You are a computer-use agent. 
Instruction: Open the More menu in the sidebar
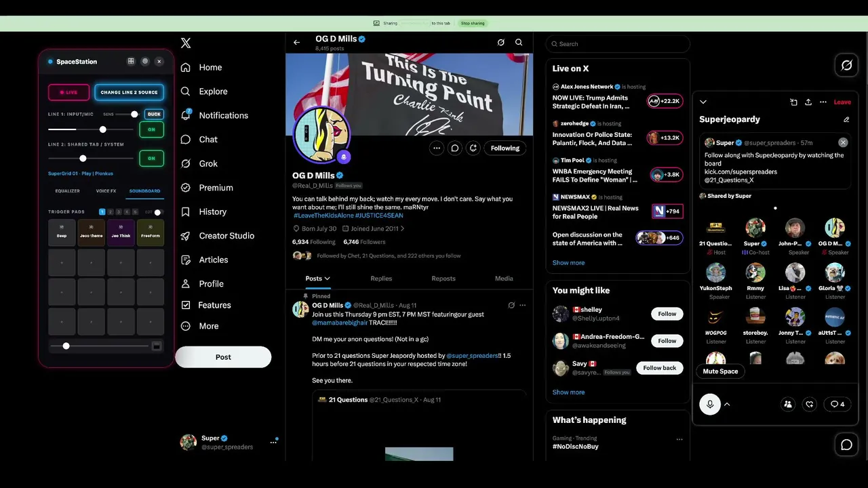[200, 326]
